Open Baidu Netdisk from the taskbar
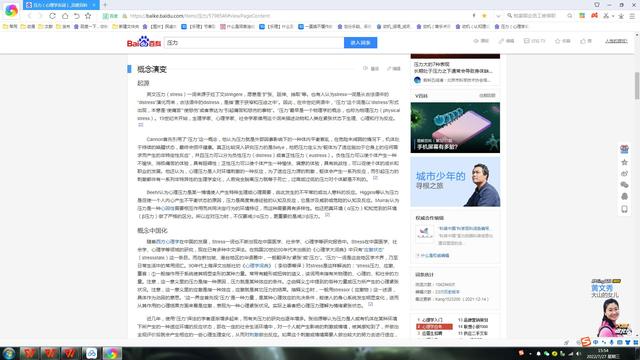The width and height of the screenshot is (640, 360). (x=91, y=353)
